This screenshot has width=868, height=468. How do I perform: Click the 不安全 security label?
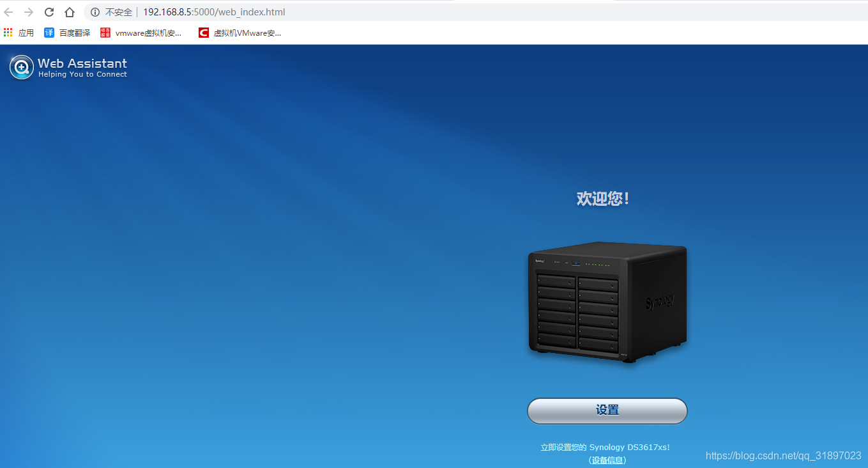coord(119,12)
